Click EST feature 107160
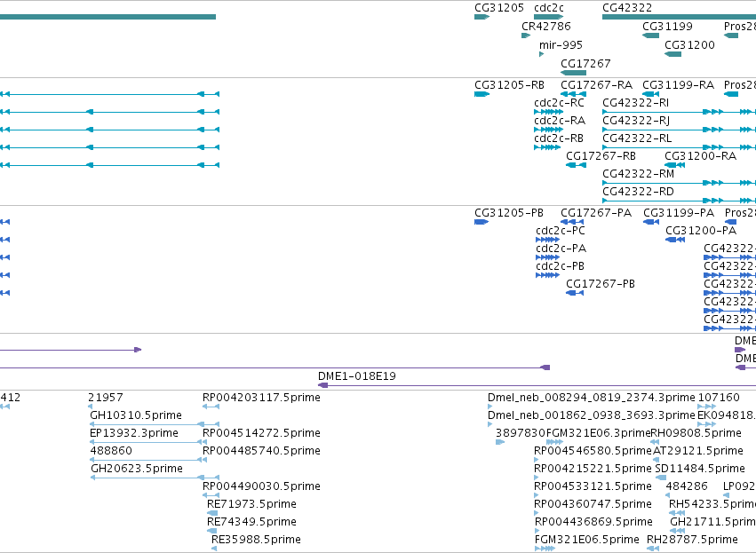This screenshot has height=553, width=756. (x=719, y=398)
